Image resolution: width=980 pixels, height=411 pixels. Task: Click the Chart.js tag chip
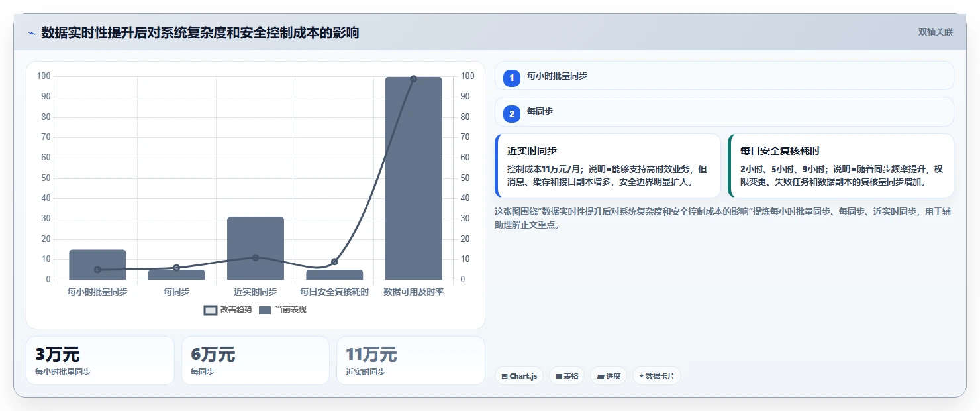point(519,376)
